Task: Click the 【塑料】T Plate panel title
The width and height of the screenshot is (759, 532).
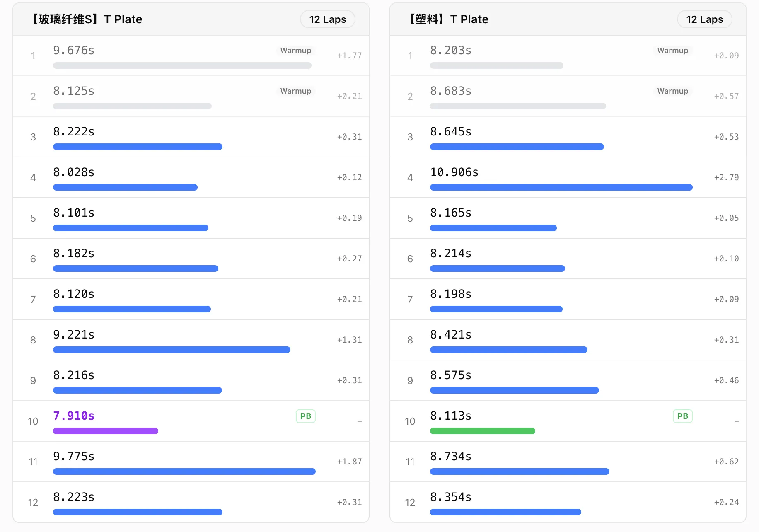Action: 449,19
